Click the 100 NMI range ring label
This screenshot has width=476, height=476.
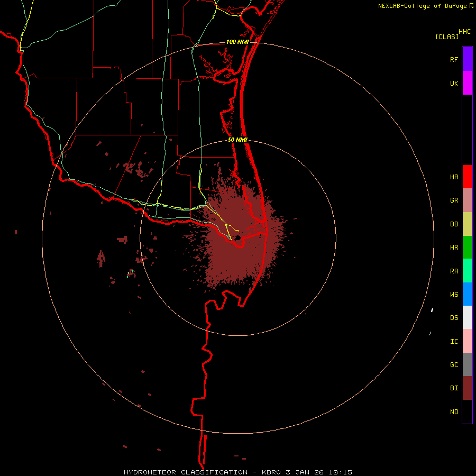(x=237, y=42)
